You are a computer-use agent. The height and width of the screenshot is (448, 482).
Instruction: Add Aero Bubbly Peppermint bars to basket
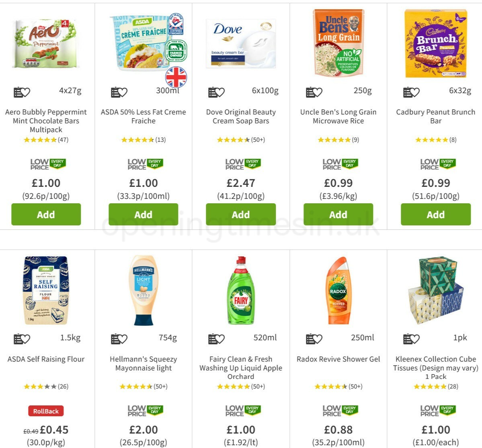[x=46, y=214]
